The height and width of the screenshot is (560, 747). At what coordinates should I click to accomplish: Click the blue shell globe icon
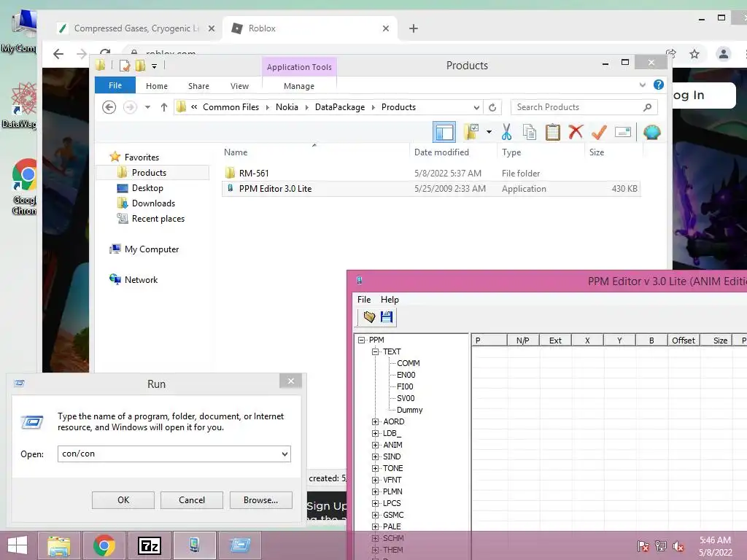click(x=651, y=132)
